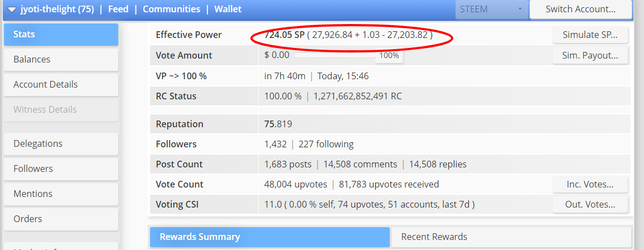Click the 48,004 upvotes count text
644x250 pixels.
tap(296, 185)
